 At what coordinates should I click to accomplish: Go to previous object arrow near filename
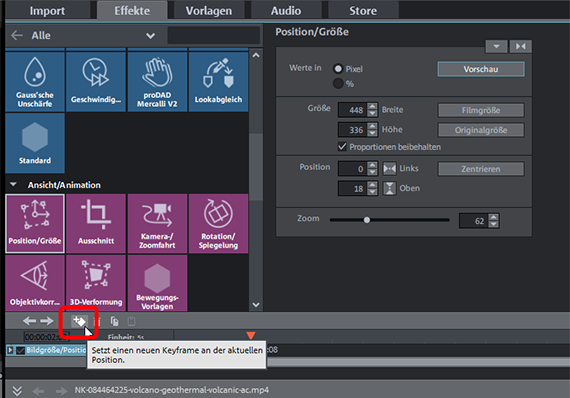pos(39,391)
